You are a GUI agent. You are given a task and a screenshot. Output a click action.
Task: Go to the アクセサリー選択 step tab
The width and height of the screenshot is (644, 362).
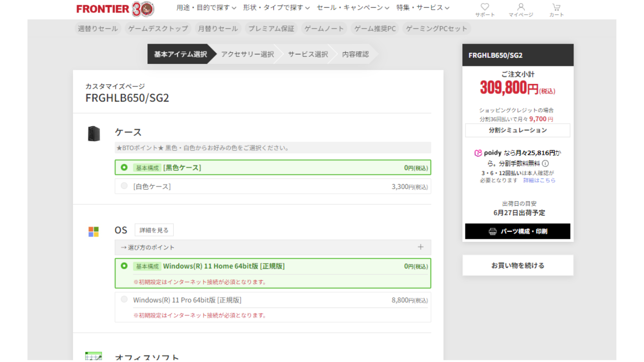point(247,54)
